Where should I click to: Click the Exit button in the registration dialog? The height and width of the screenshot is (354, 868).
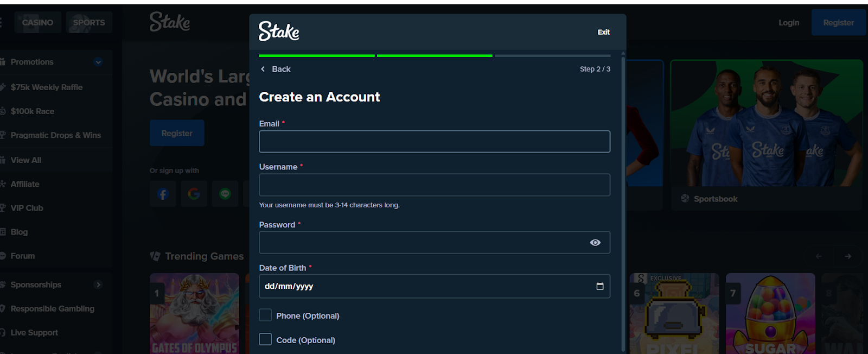tap(603, 32)
